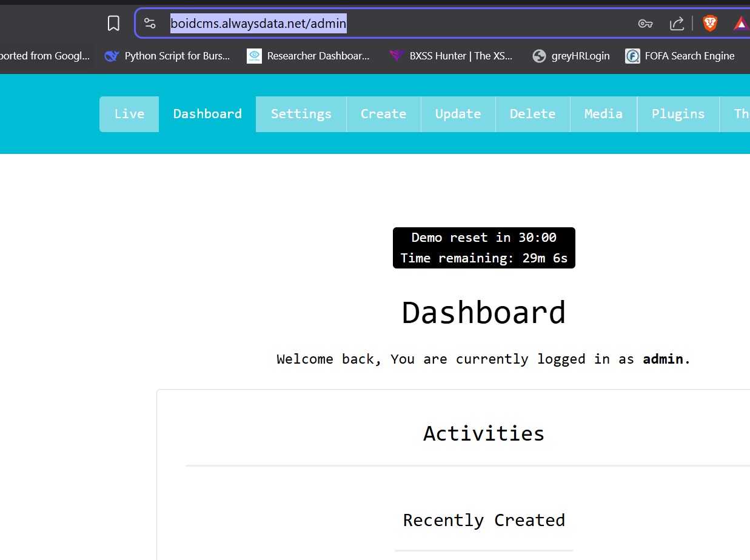Open Brave Shields lion icon
Screen dimensions: 750x560
coord(709,24)
